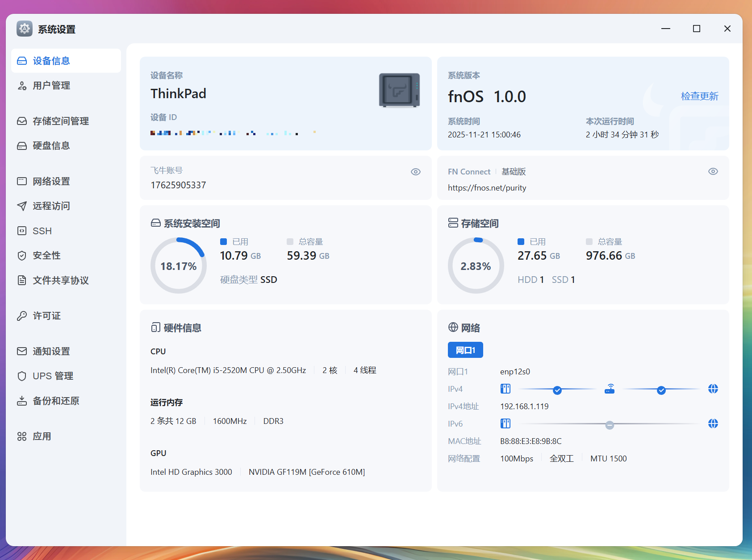
Task: Click blue 已用 swatch in 系统安装空间 card
Action: pos(224,241)
